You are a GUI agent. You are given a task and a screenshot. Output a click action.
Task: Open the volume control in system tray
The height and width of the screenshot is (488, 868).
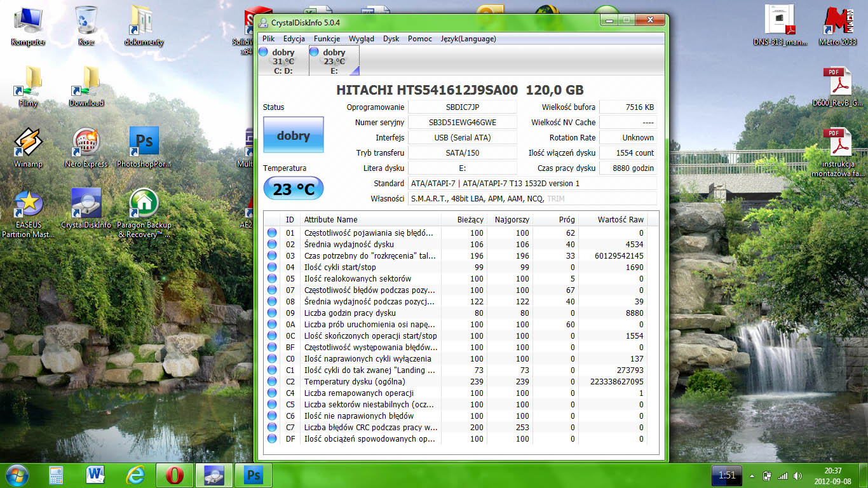797,475
